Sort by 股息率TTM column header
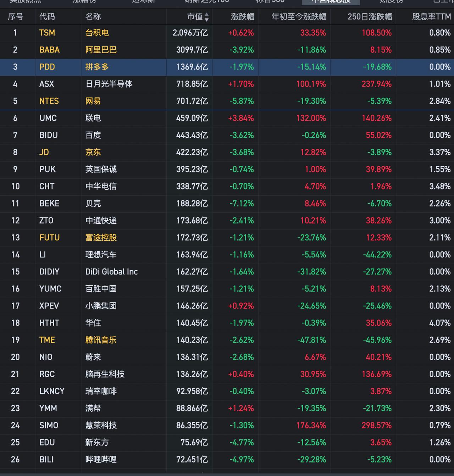The width and height of the screenshot is (454, 476). (x=431, y=17)
